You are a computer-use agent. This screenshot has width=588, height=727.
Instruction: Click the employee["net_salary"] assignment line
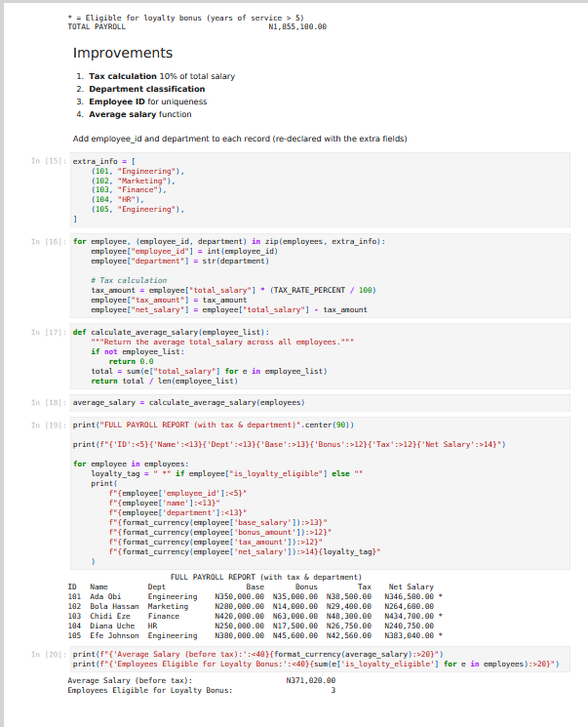point(229,309)
